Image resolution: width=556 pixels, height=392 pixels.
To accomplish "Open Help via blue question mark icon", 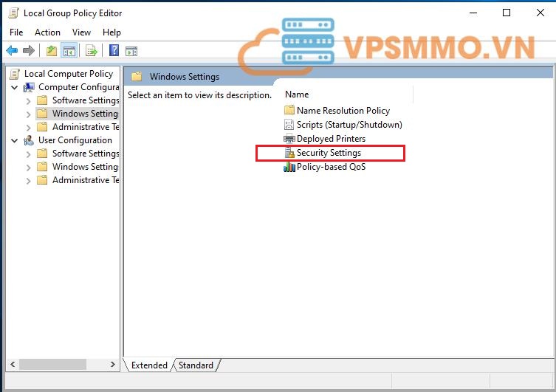I will (114, 50).
